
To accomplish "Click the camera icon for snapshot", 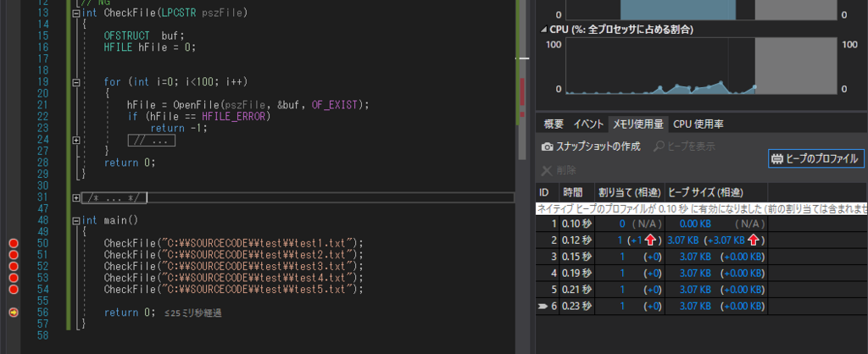I will (x=547, y=147).
